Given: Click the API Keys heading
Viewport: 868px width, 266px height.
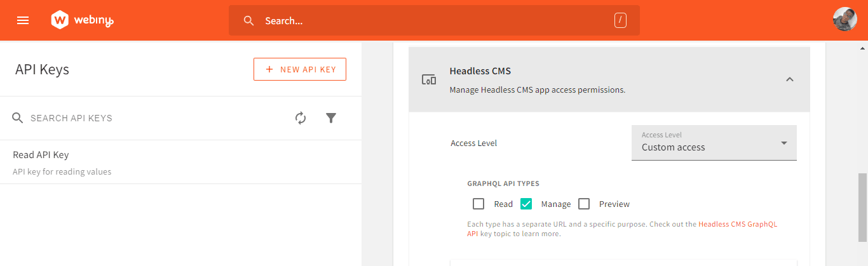Looking at the screenshot, I should [42, 69].
